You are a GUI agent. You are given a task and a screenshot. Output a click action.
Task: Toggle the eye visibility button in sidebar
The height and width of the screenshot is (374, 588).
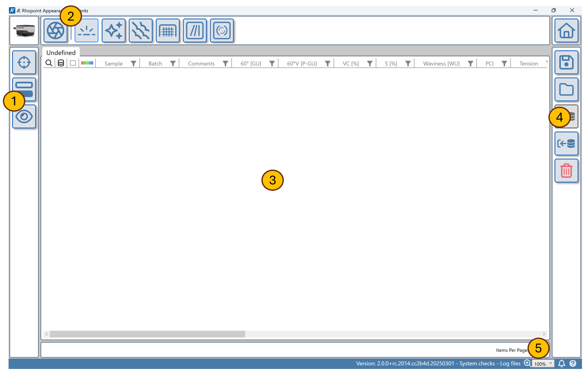[24, 117]
